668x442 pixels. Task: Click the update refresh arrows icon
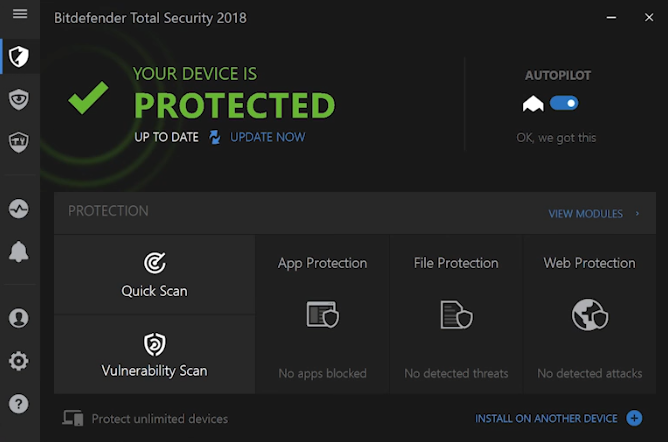214,137
